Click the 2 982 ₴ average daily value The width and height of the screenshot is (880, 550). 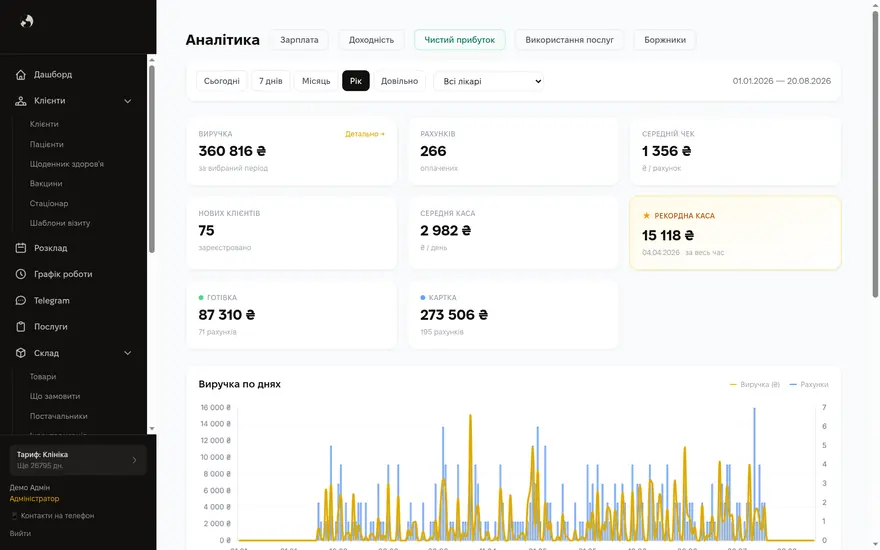tap(446, 231)
